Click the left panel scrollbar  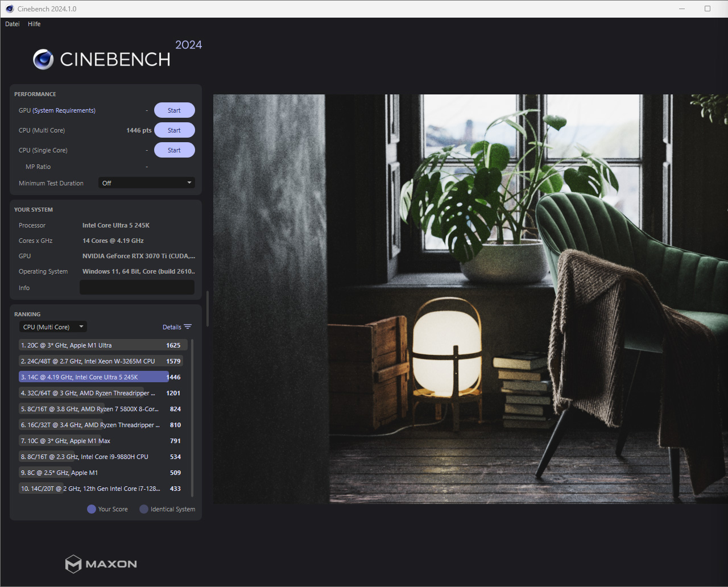[208, 308]
